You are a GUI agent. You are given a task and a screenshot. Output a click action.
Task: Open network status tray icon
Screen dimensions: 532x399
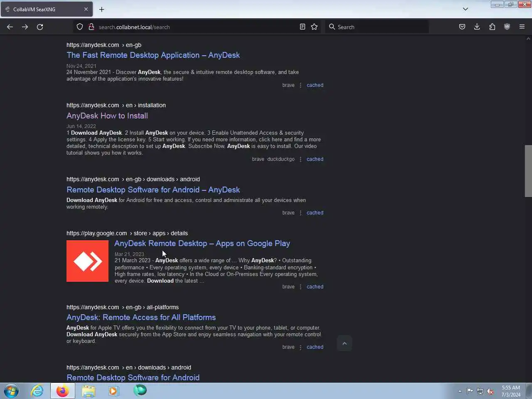click(480, 391)
